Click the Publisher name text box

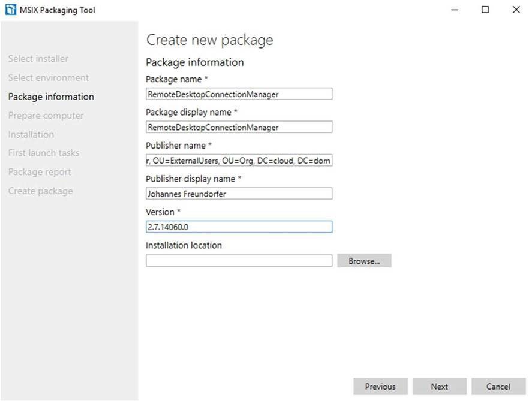[239, 160]
